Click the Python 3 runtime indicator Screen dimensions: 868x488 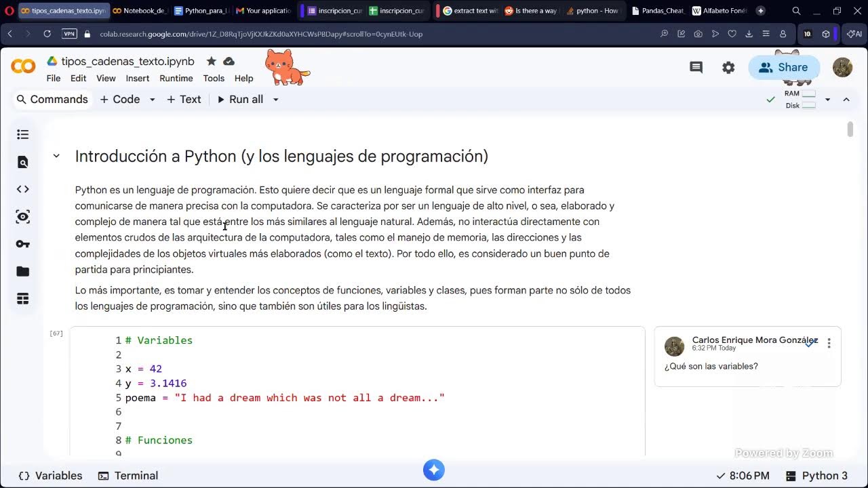[x=817, y=476]
